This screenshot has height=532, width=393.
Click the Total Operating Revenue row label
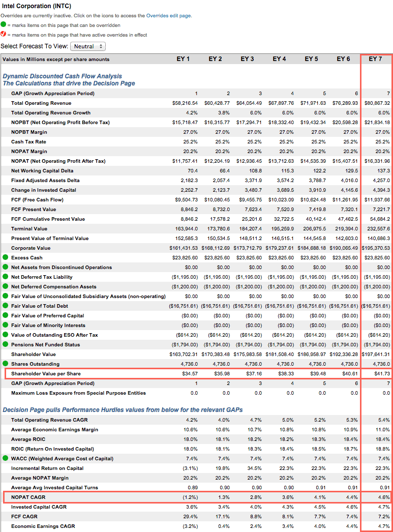tap(41, 103)
